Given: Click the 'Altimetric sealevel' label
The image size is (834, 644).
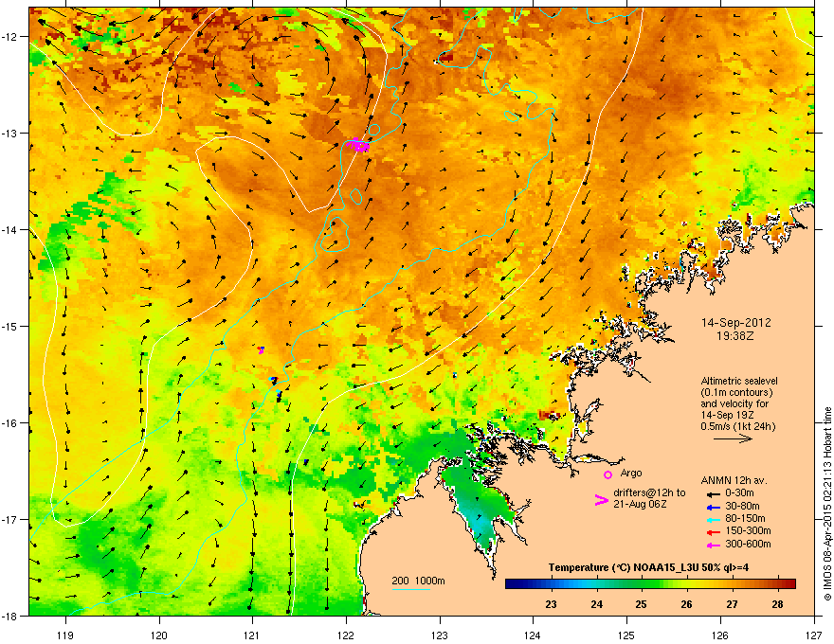Looking at the screenshot, I should (x=739, y=381).
